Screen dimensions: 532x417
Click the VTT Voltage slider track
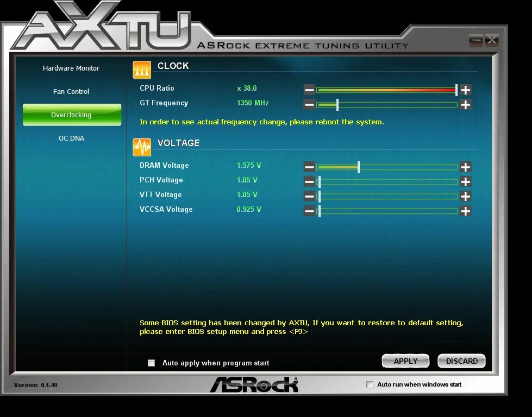pos(387,197)
